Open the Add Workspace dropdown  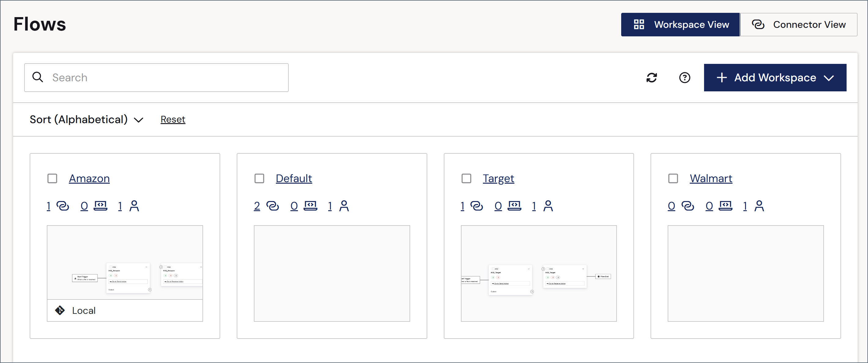click(x=775, y=78)
